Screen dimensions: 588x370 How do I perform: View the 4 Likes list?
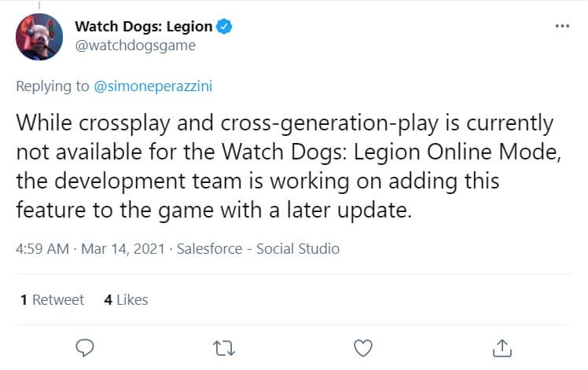126,299
